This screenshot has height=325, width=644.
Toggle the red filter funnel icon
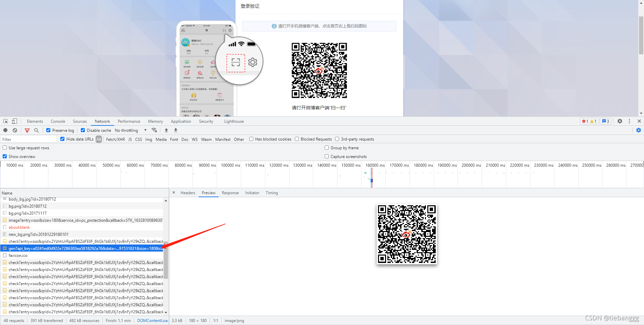27,130
